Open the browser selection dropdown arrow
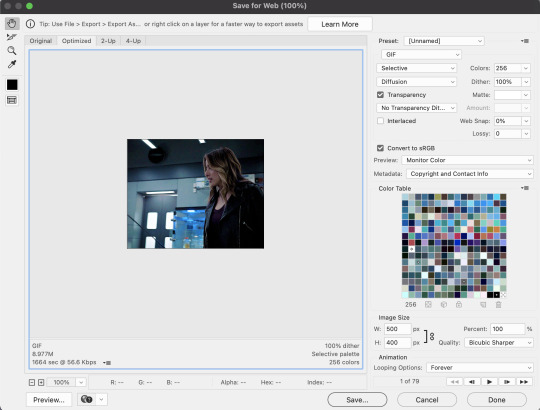540x410 pixels. 101,399
